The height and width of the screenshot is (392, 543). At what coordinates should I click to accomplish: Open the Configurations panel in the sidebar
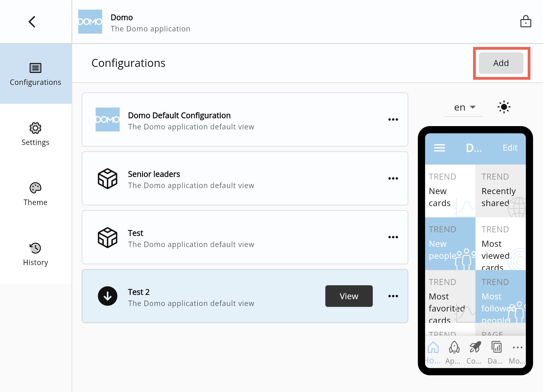tap(36, 74)
